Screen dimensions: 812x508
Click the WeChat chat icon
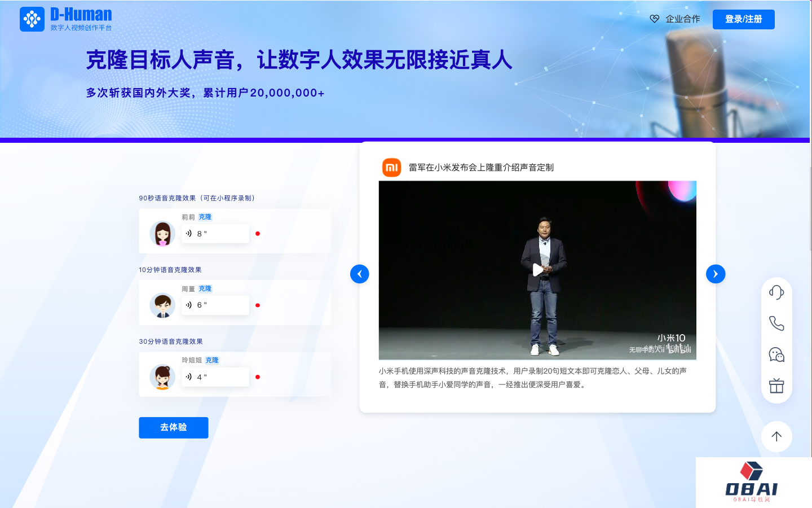(x=776, y=354)
